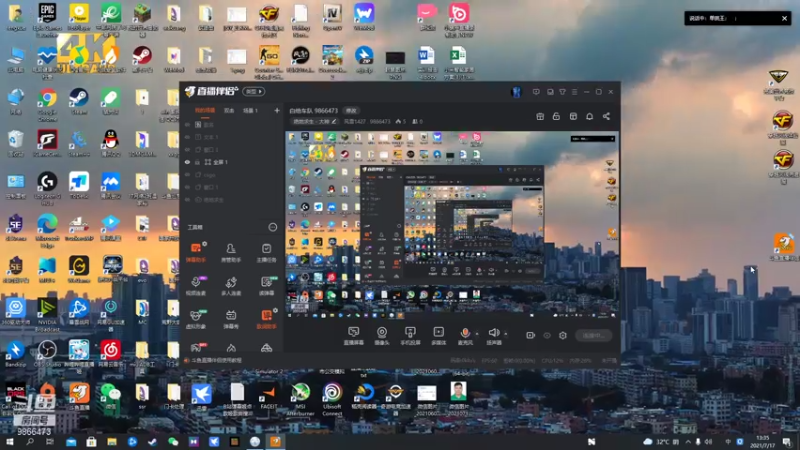Viewport: 800px width, 450px height.
Task: Select the orange active scene tab
Action: pyautogui.click(x=205, y=111)
